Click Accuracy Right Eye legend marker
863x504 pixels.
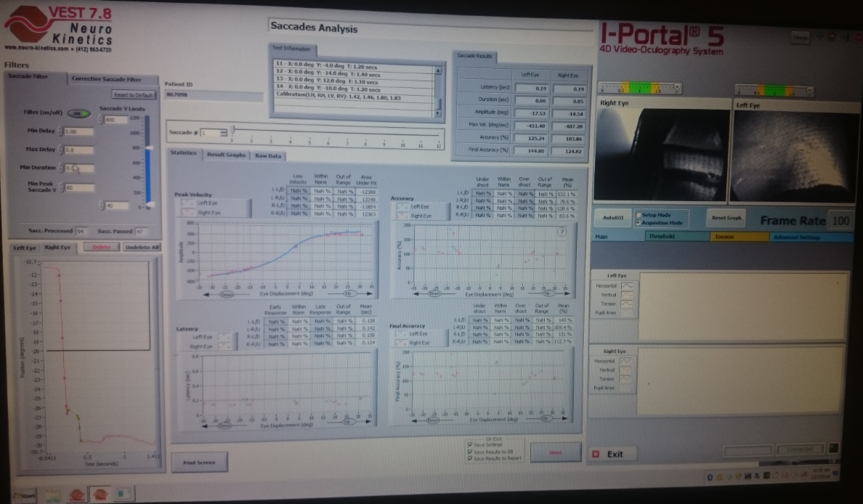(402, 216)
